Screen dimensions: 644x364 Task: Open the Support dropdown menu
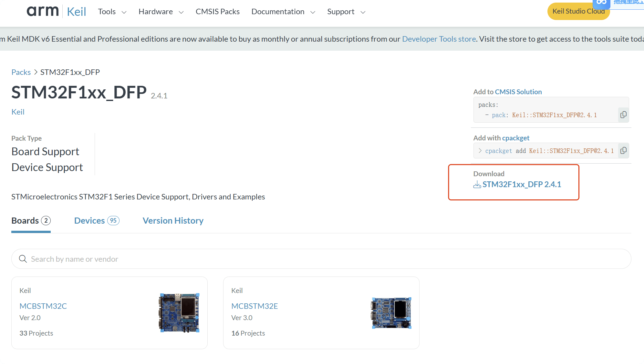click(x=346, y=12)
